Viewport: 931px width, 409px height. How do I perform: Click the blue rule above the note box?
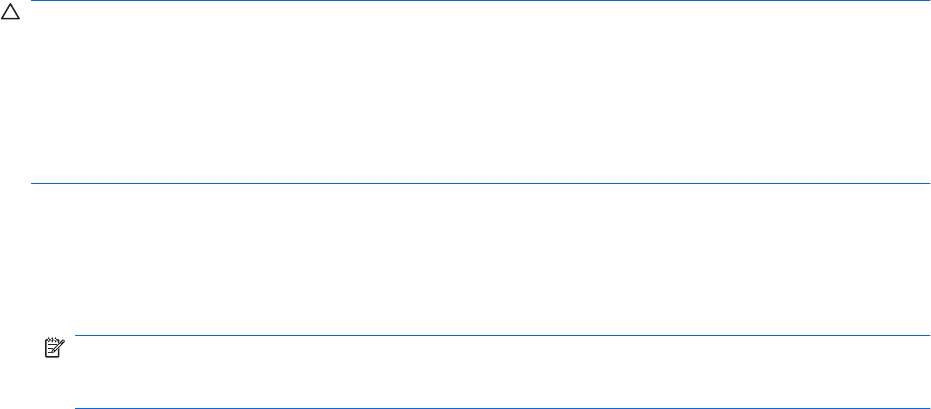(503, 335)
